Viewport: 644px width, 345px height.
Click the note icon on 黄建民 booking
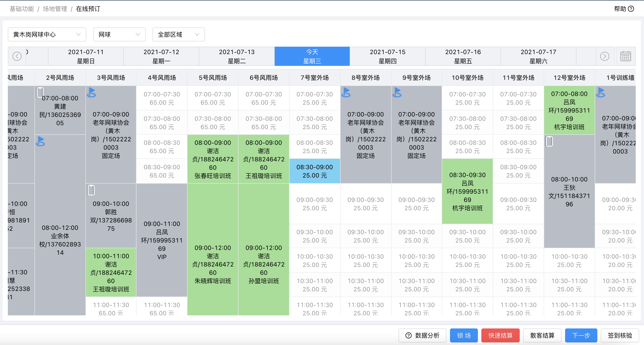click(x=40, y=92)
